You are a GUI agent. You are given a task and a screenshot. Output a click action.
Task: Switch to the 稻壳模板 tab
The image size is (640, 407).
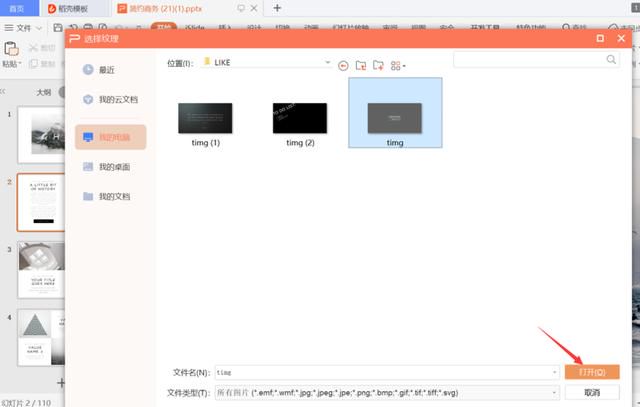[x=68, y=8]
